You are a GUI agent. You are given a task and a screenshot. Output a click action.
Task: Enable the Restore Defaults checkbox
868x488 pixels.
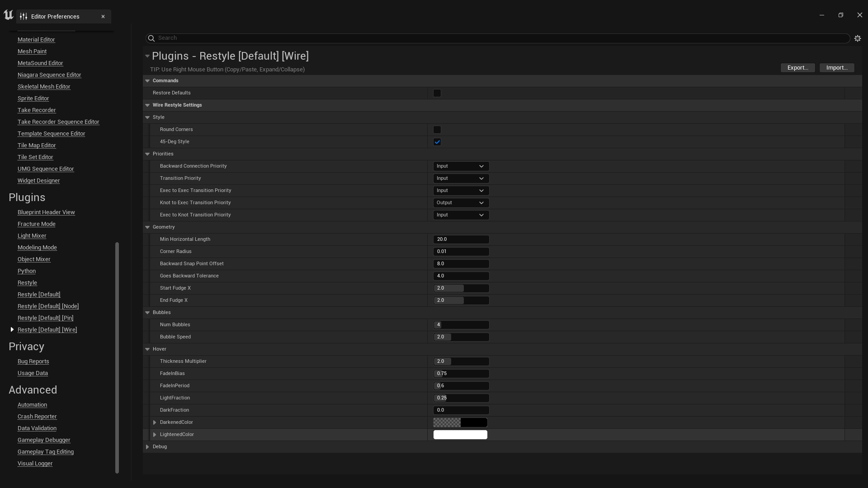click(x=437, y=93)
